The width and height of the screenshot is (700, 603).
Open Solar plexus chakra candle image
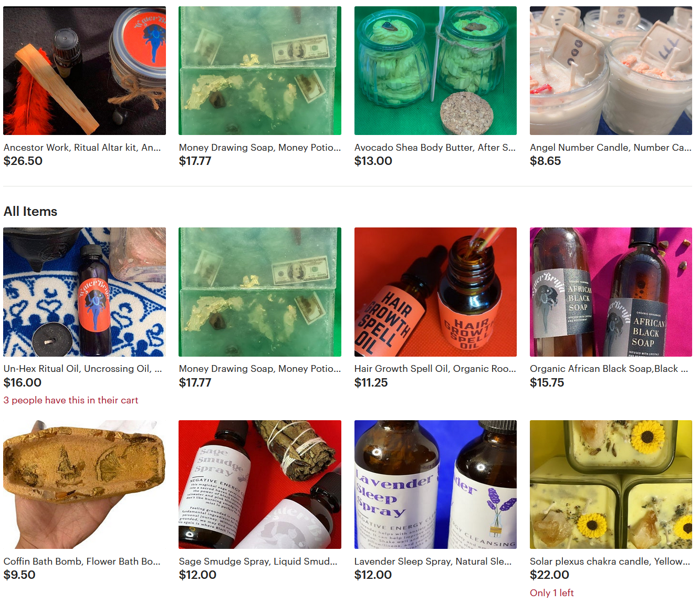point(611,484)
